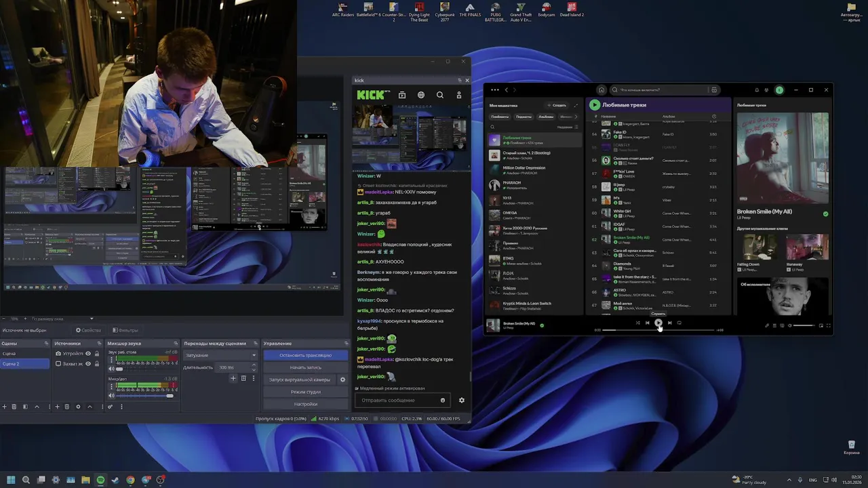Open Spotify library sort dropdown Недавние
The height and width of the screenshot is (488, 868).
(x=568, y=127)
